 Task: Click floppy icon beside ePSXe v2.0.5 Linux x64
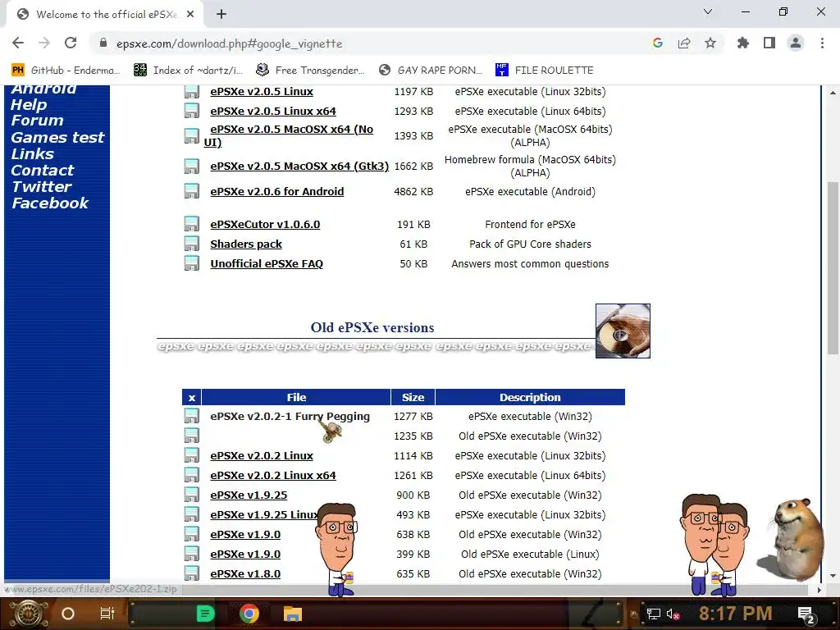(192, 111)
